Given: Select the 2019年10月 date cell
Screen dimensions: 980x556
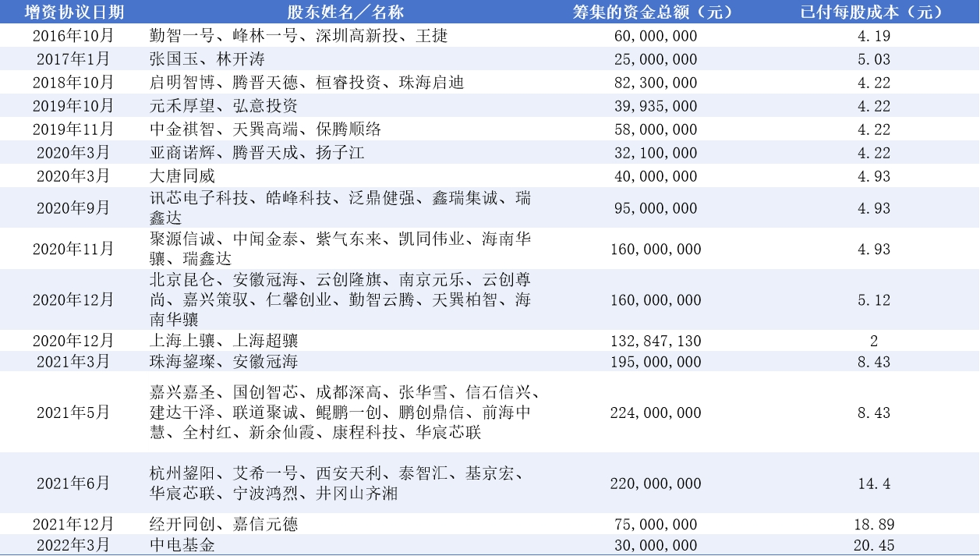Looking at the screenshot, I should click(73, 106).
